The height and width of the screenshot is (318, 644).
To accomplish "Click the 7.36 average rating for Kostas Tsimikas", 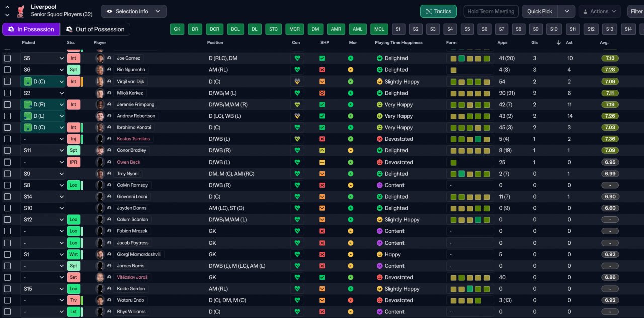I will tap(610, 139).
